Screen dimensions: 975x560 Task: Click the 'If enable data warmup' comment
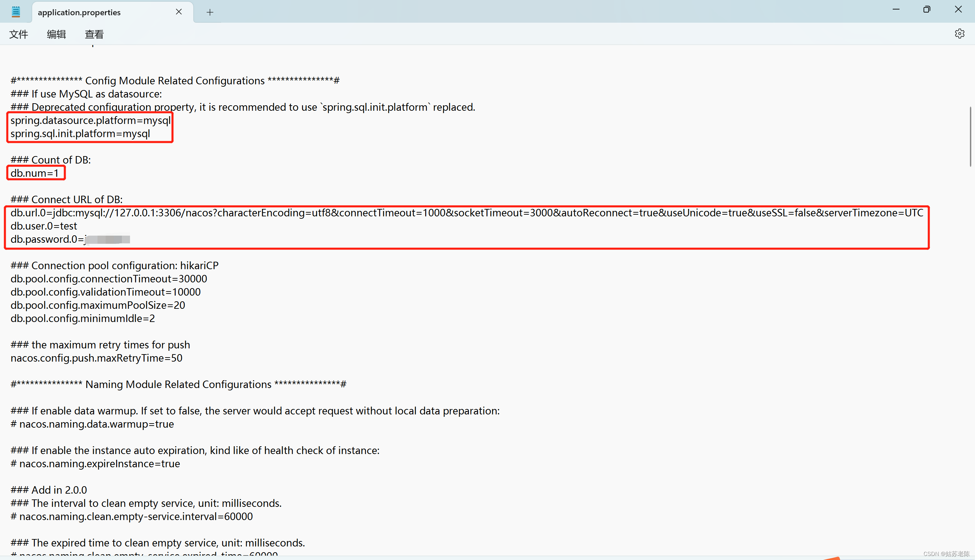click(255, 411)
